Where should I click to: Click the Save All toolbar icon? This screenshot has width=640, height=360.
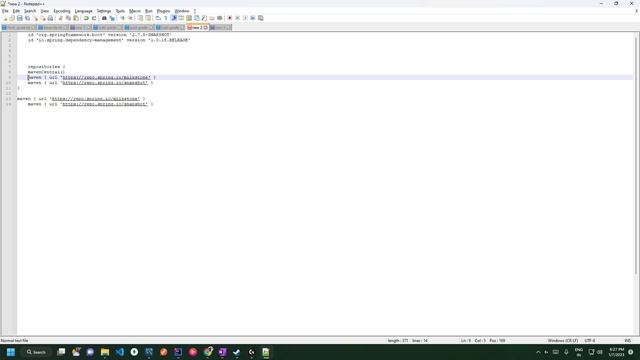coord(27,18)
